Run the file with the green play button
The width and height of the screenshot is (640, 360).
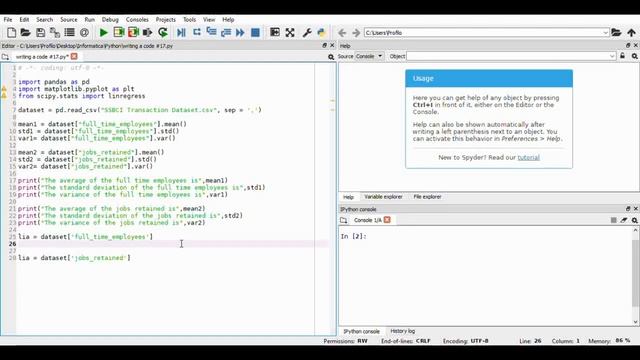tap(104, 33)
